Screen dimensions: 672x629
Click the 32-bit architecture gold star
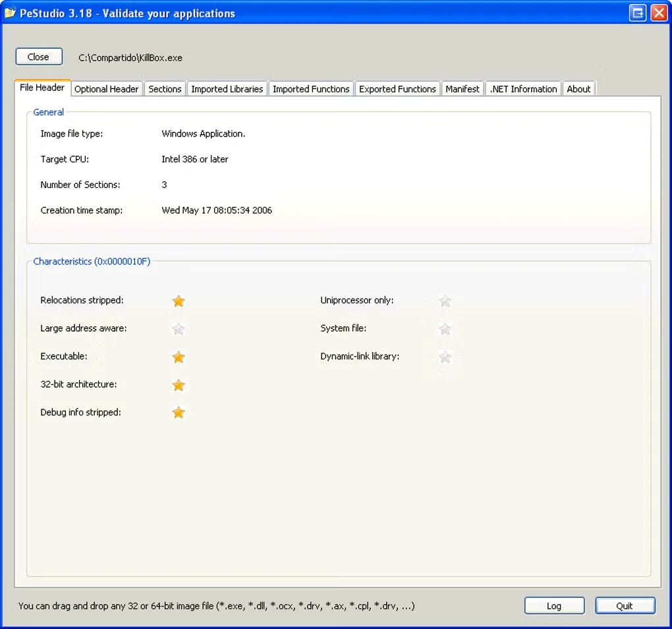(x=179, y=385)
